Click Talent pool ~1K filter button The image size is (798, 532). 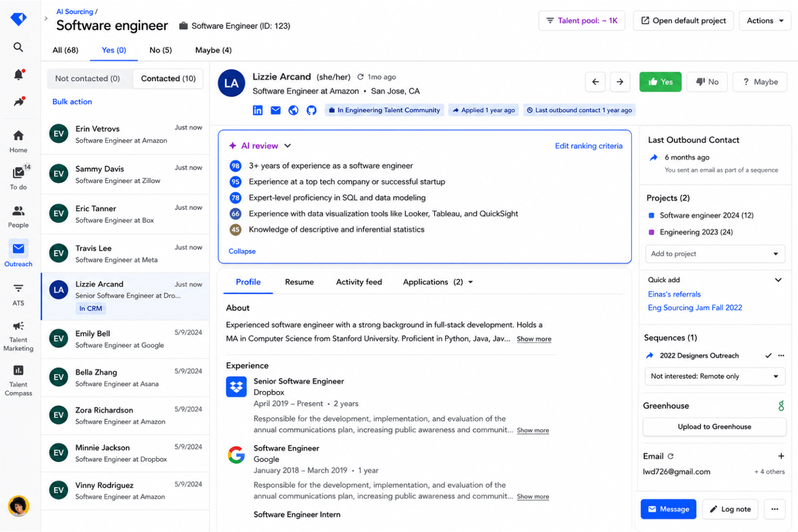[582, 20]
